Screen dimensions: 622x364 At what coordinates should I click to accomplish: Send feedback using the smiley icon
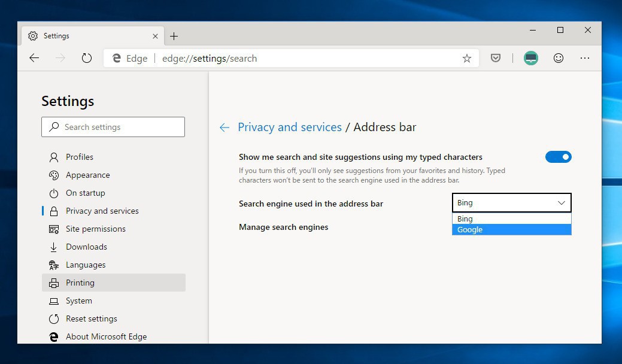(559, 58)
